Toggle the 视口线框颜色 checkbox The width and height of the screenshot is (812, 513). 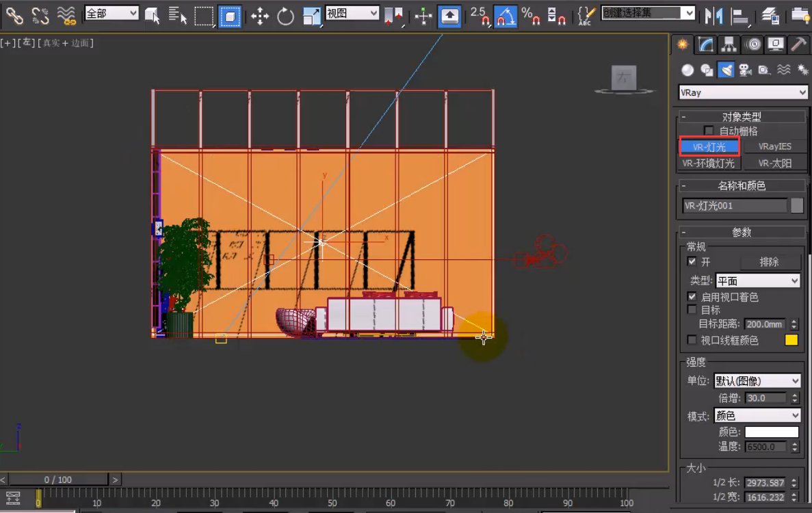click(x=692, y=340)
